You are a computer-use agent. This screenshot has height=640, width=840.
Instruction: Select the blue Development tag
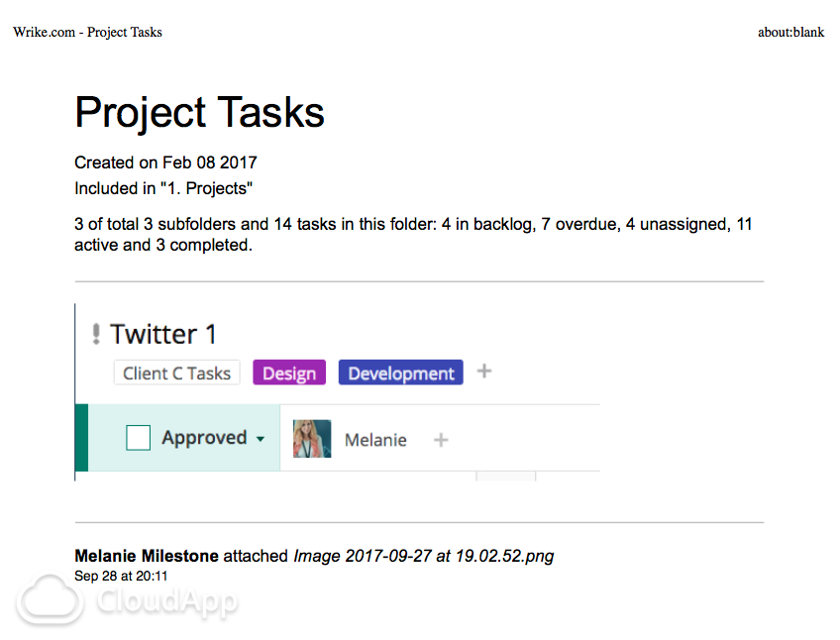pos(401,373)
